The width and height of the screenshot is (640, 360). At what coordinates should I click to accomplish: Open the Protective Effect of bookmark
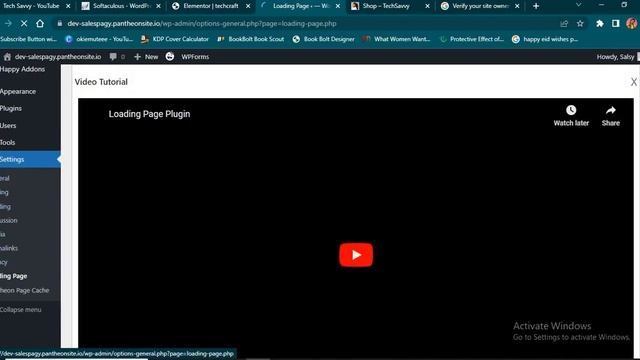471,39
